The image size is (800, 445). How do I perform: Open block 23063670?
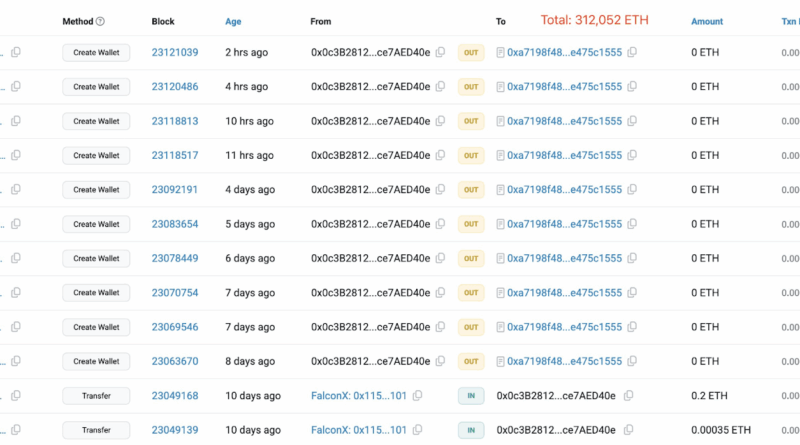pos(174,361)
